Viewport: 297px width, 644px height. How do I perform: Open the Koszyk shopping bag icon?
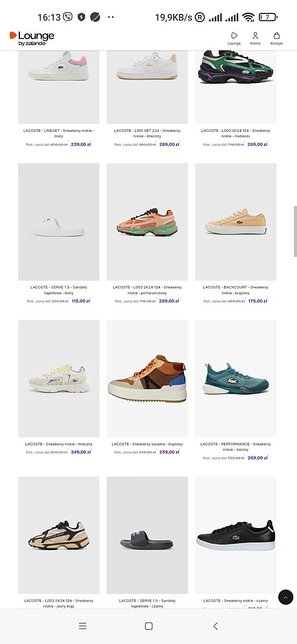click(277, 35)
